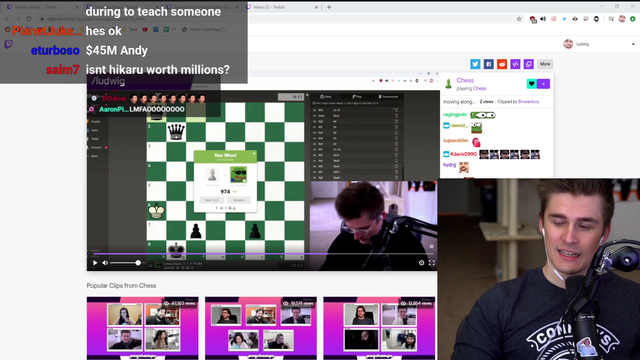Screen dimensions: 640x360
Task: Open the embed code share button
Action: 516,64
